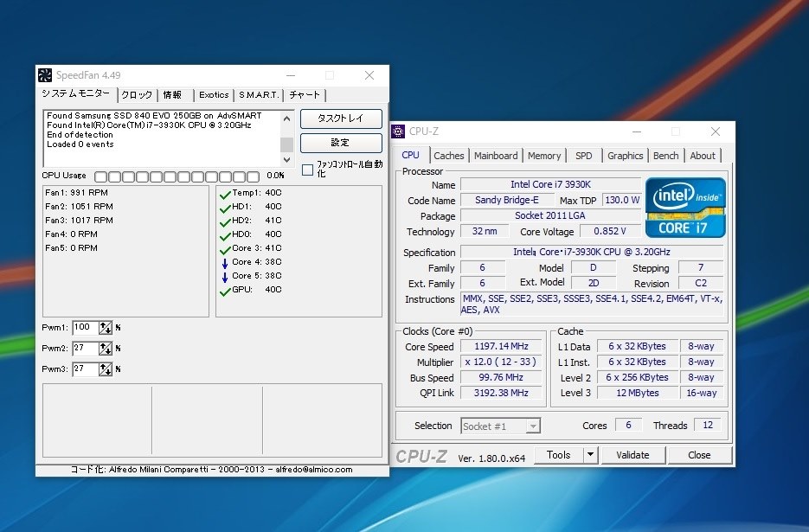Click the QPI Link value 3192.38 MHz

tap(502, 393)
